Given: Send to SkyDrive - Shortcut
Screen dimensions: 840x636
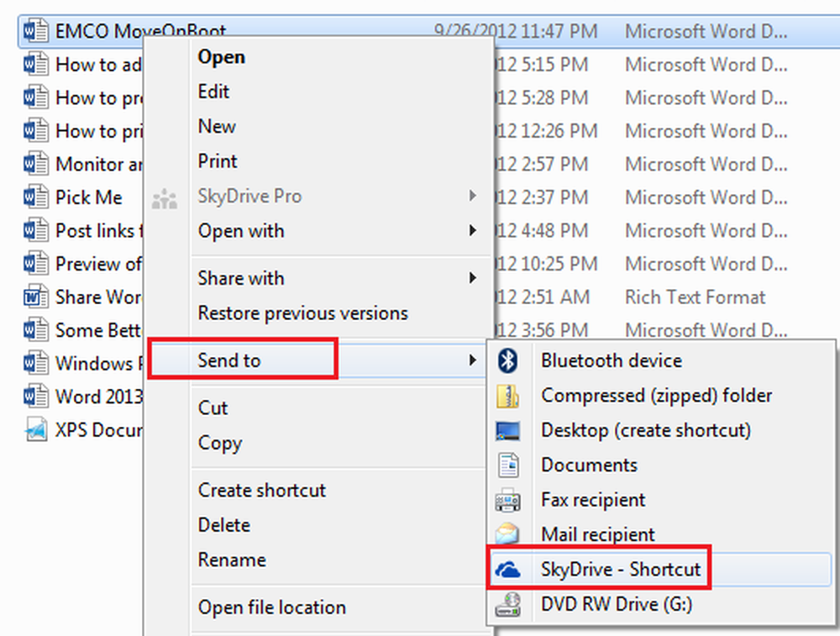Looking at the screenshot, I should (x=661, y=569).
